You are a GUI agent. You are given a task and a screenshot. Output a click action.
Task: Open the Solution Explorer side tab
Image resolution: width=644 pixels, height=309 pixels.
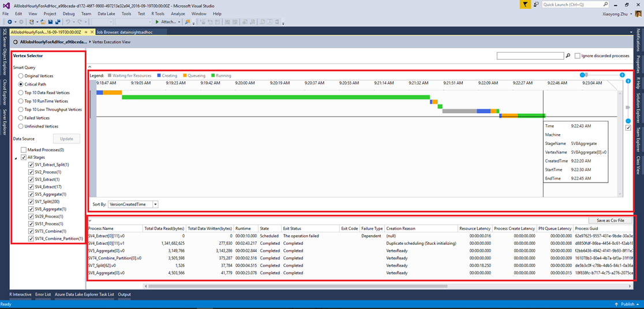[639, 107]
